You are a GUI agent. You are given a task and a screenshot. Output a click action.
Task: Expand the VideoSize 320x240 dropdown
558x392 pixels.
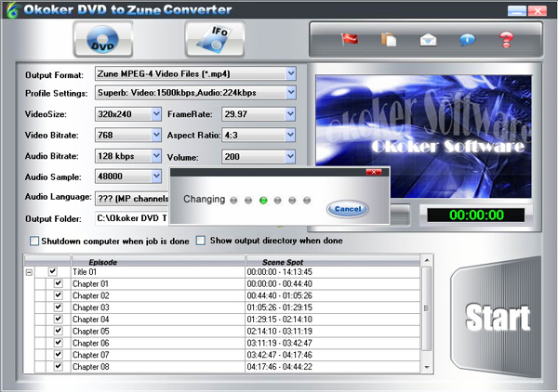[x=156, y=114]
